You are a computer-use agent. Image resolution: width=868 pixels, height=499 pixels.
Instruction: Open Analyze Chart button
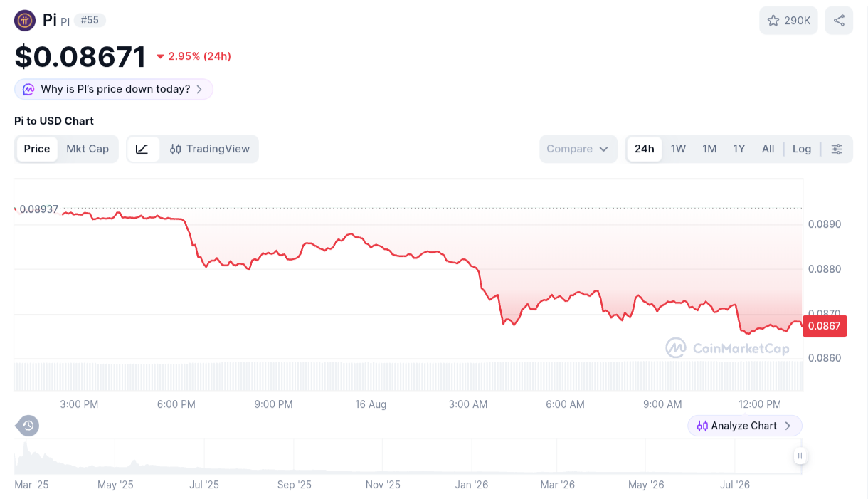pos(745,426)
